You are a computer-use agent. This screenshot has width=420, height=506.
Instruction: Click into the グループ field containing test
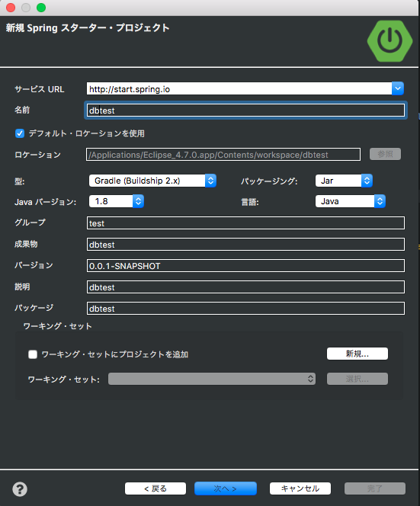pos(245,223)
